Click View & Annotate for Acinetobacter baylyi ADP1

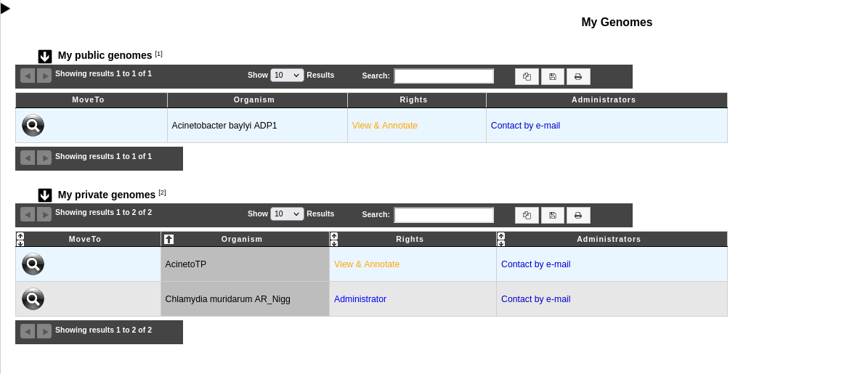tap(385, 126)
